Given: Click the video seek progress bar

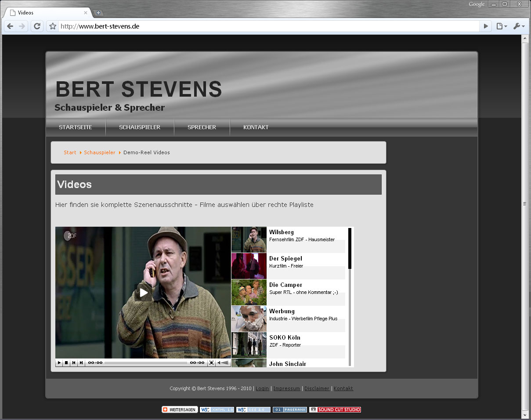Looking at the screenshot, I should pos(146,363).
